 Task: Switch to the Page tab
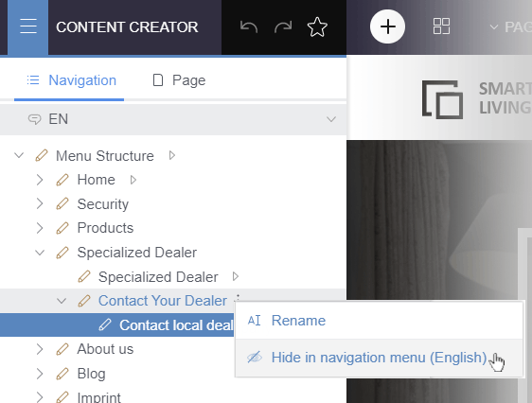pos(179,80)
